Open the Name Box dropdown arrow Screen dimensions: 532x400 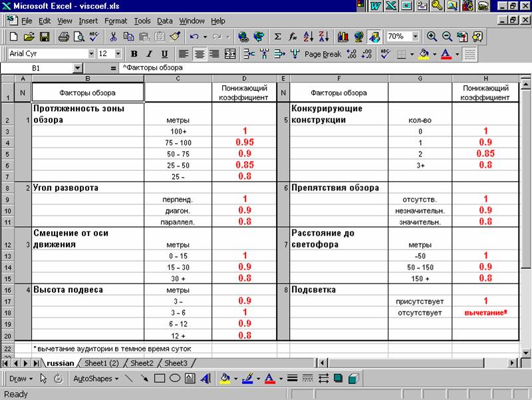(77, 69)
